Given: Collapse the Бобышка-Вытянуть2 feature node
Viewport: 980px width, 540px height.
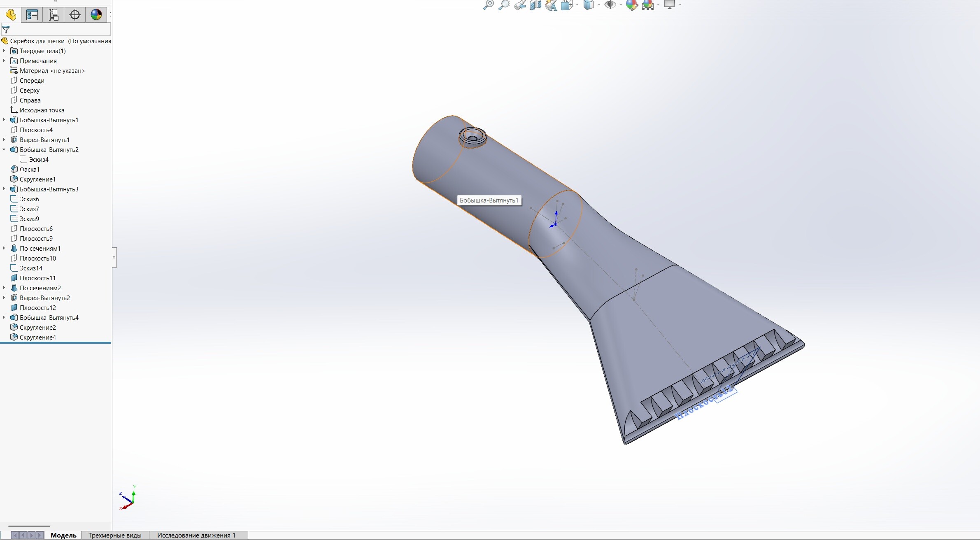Looking at the screenshot, I should click(4, 149).
